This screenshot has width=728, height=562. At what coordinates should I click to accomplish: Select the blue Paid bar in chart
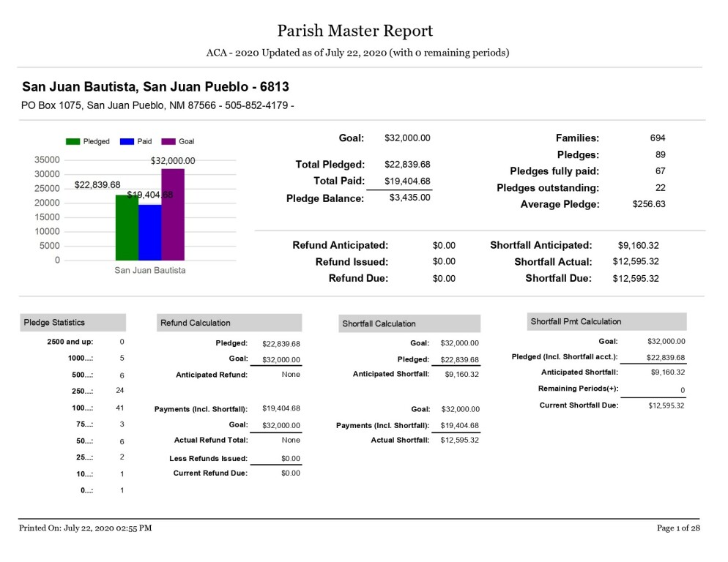(149, 232)
